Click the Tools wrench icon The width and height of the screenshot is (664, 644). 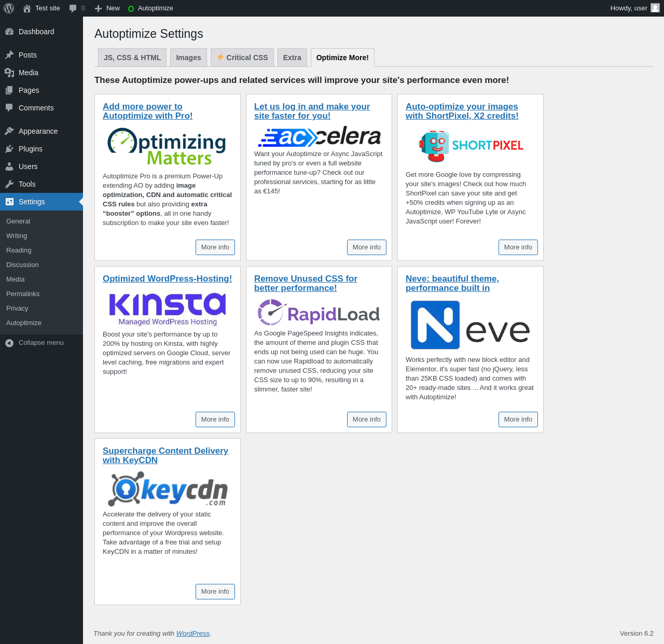coord(9,184)
